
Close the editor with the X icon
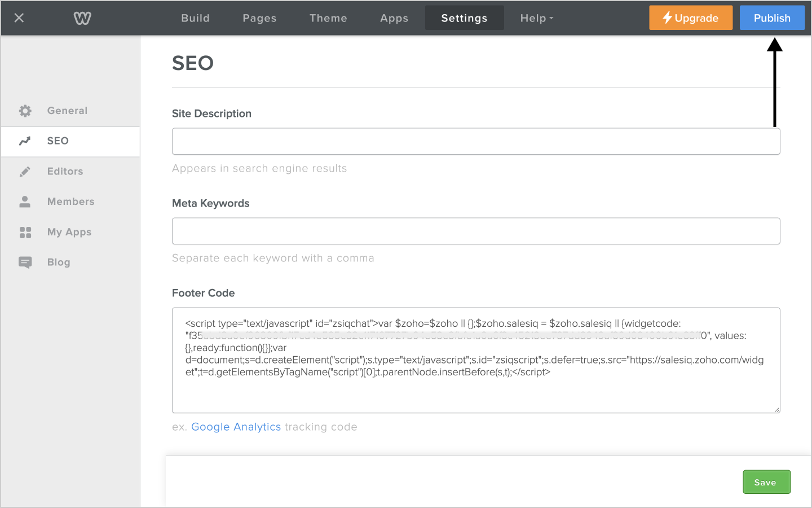(x=19, y=18)
